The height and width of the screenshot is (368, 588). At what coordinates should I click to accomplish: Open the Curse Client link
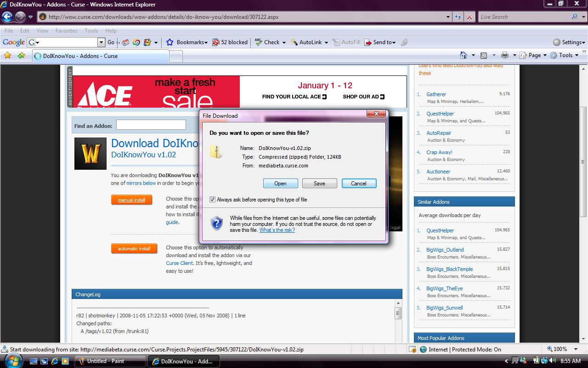click(x=179, y=263)
